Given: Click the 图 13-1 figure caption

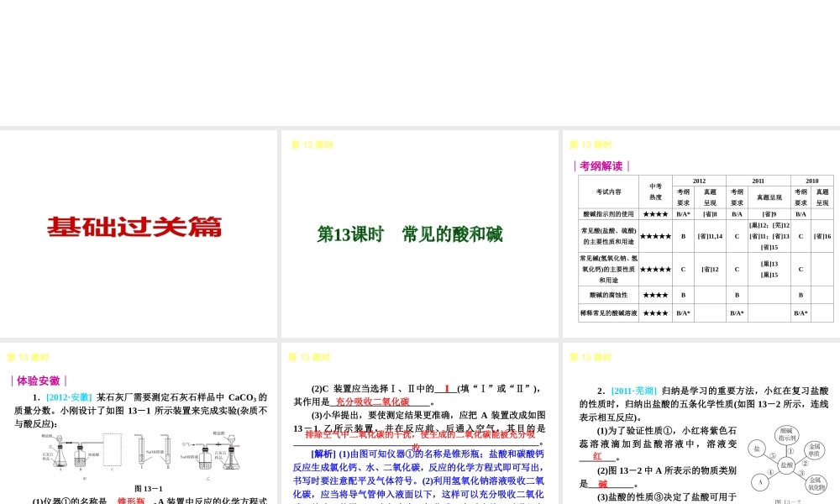Looking at the screenshot, I should pyautogui.click(x=149, y=489).
